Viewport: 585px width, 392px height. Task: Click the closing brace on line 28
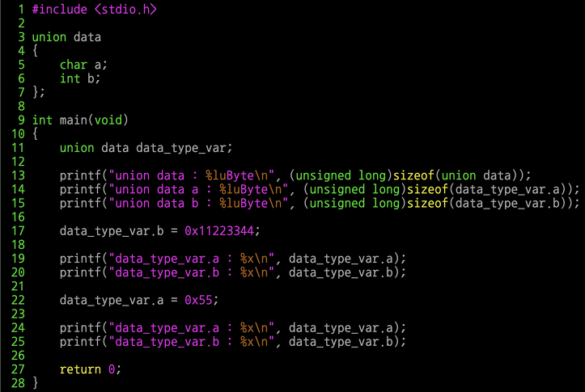pos(36,382)
